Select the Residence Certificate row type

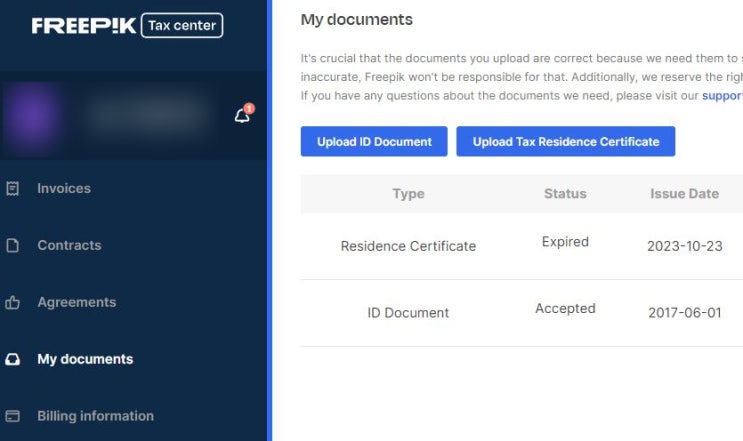[x=408, y=246]
